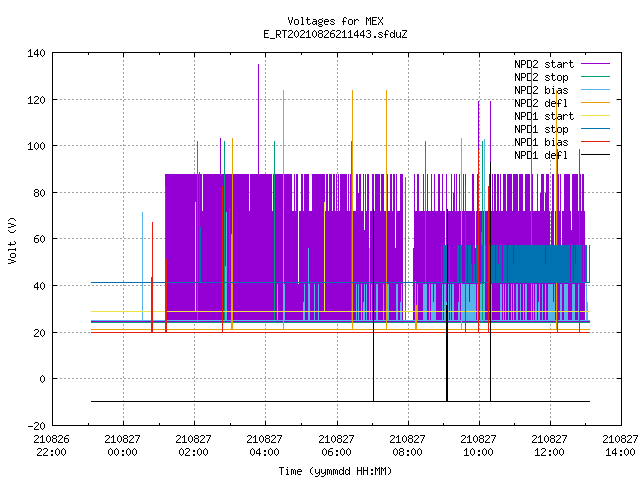
Task: Click the x-axis tick '210827 00:00'
Action: 122,446
